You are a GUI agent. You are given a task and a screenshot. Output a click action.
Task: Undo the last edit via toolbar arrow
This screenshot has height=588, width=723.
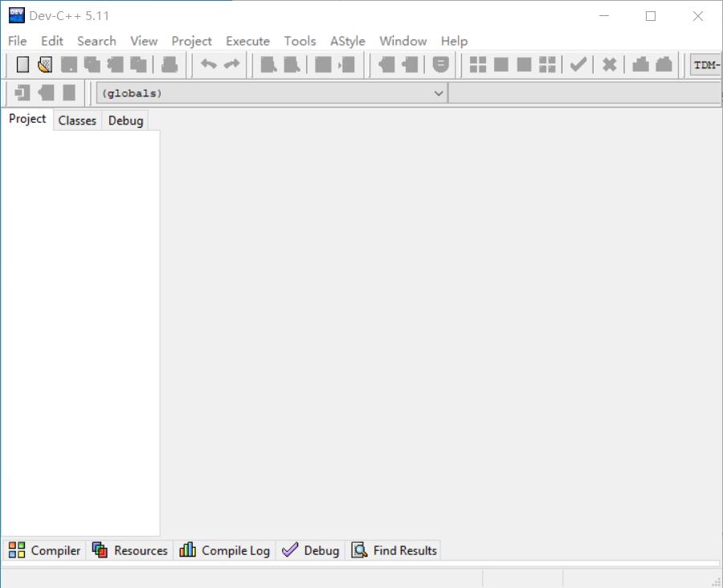209,64
